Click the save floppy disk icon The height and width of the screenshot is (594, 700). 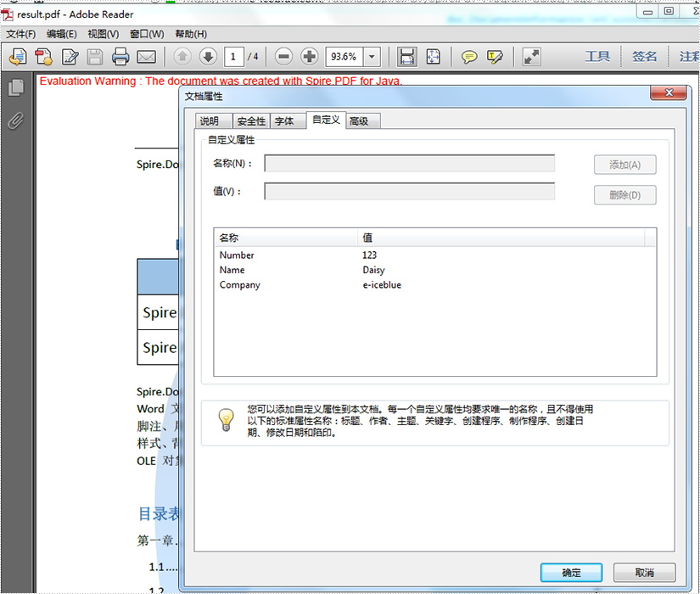pos(95,57)
